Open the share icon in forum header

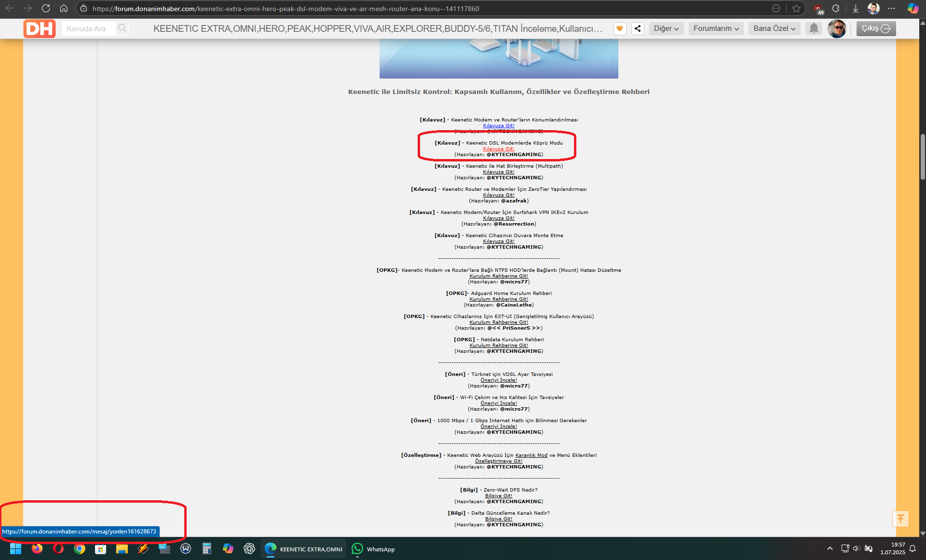tap(638, 28)
